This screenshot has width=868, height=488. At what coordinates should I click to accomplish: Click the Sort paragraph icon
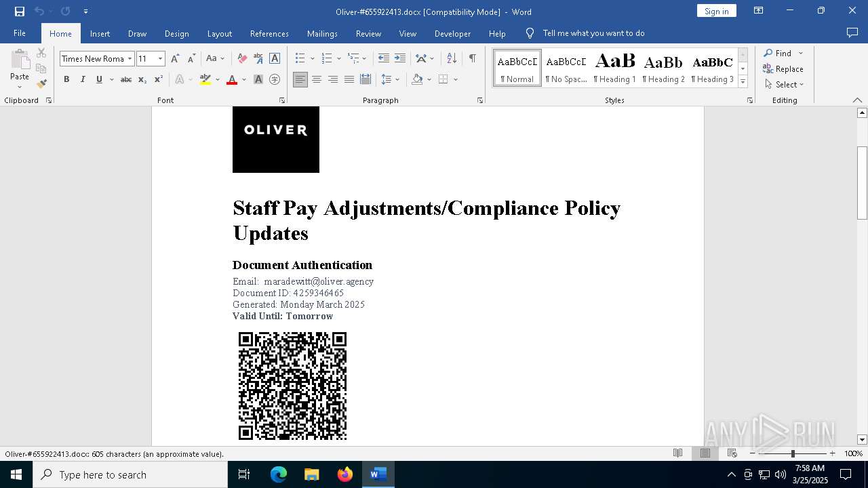(452, 59)
